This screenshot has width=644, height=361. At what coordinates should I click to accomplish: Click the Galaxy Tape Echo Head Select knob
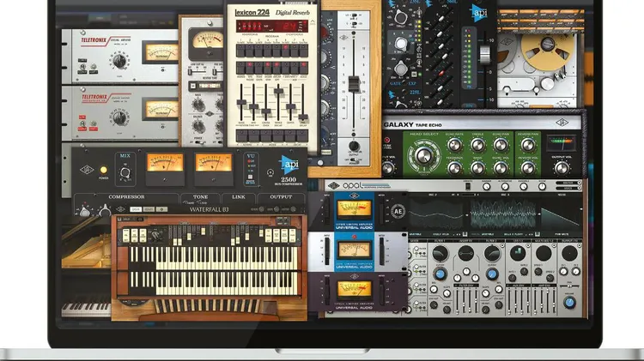[x=423, y=155]
